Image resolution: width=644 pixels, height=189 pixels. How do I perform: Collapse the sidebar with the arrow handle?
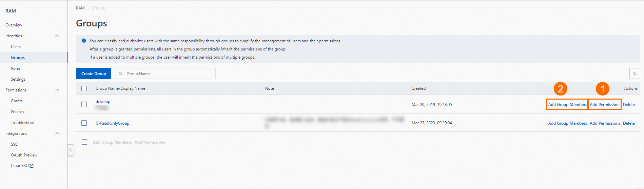tap(71, 150)
